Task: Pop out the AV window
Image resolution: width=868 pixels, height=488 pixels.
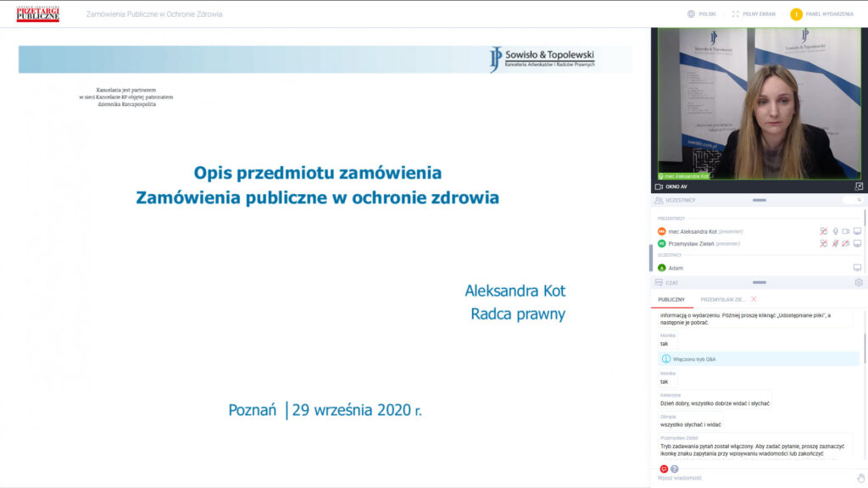Action: 858,186
